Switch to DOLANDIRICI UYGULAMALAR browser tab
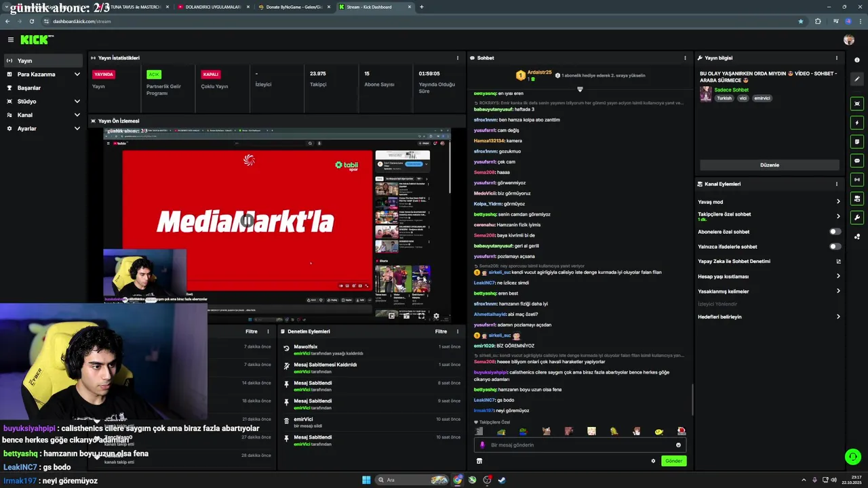Viewport: 868px width, 488px height. 212,7
